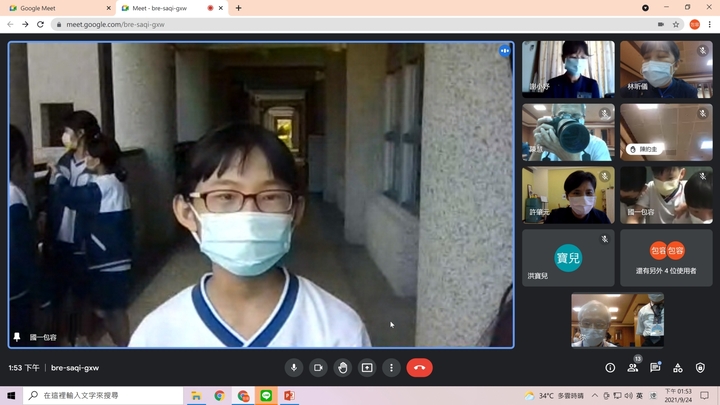
Task: Raise hand in the meeting
Action: coord(343,367)
